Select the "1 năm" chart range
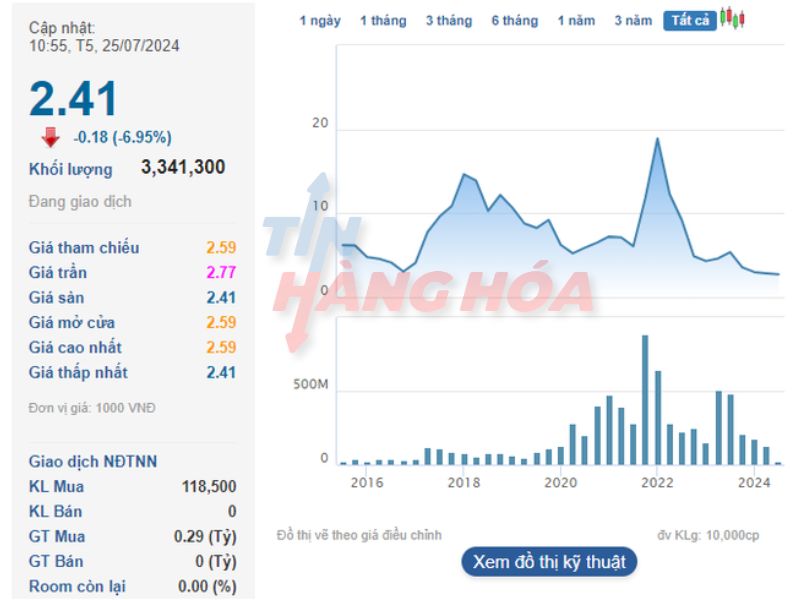The height and width of the screenshot is (600, 800). (576, 21)
